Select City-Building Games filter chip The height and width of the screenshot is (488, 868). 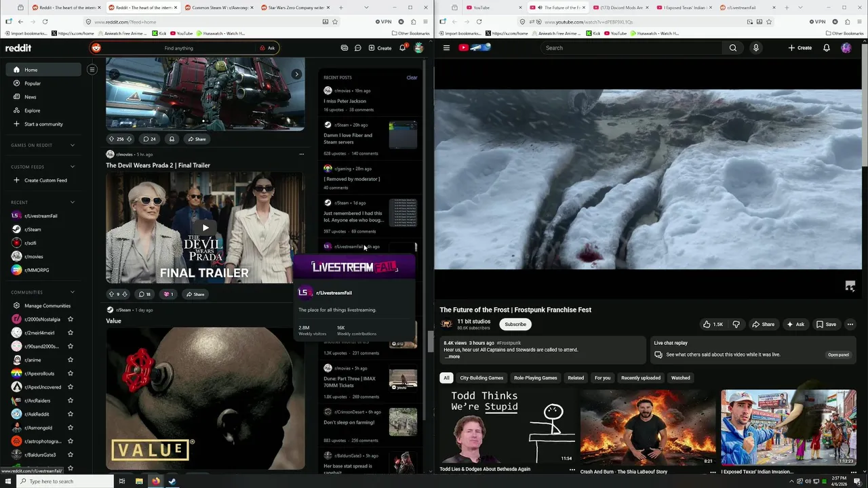[x=481, y=378]
